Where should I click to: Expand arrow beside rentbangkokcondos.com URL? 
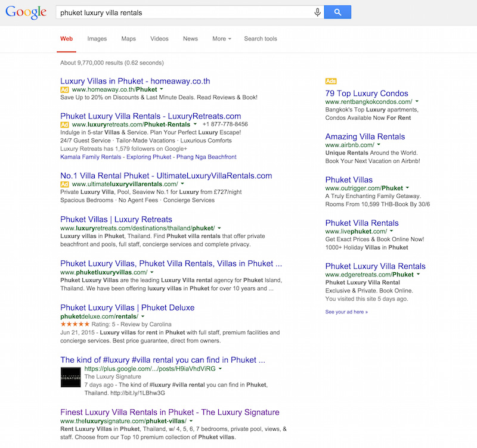417,101
